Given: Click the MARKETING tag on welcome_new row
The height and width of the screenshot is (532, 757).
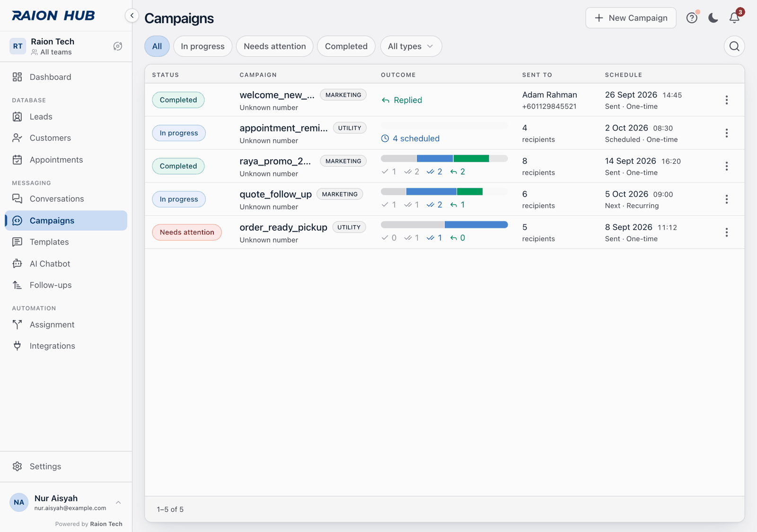Looking at the screenshot, I should coord(343,95).
